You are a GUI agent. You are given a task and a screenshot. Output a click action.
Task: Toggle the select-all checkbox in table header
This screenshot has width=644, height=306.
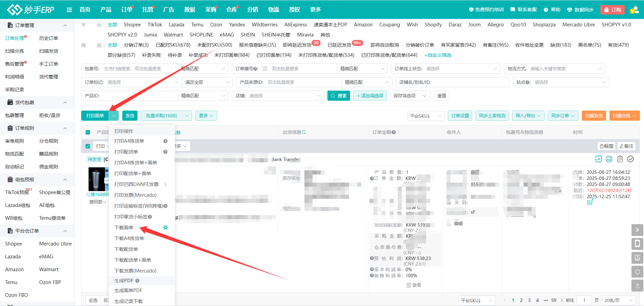tap(88, 132)
